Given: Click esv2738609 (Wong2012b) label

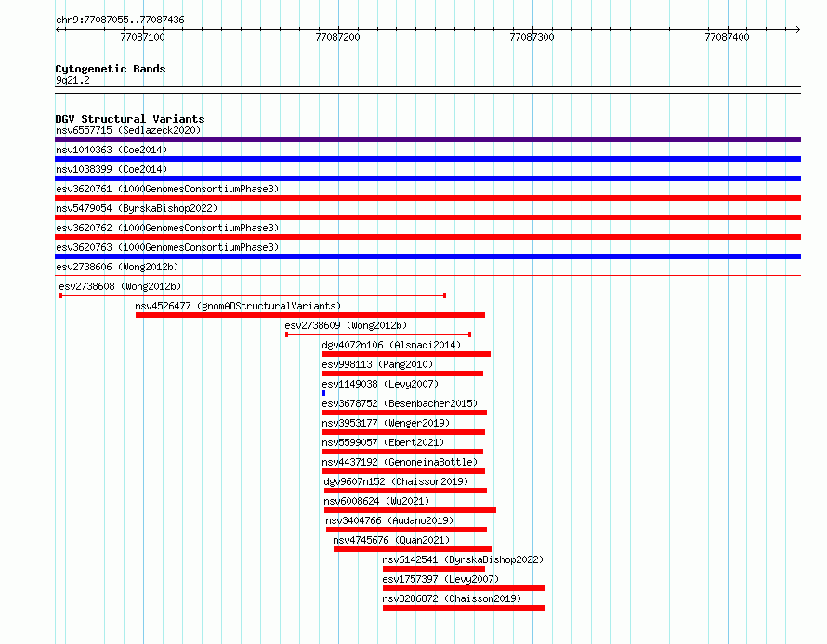Looking at the screenshot, I should click(x=346, y=325).
